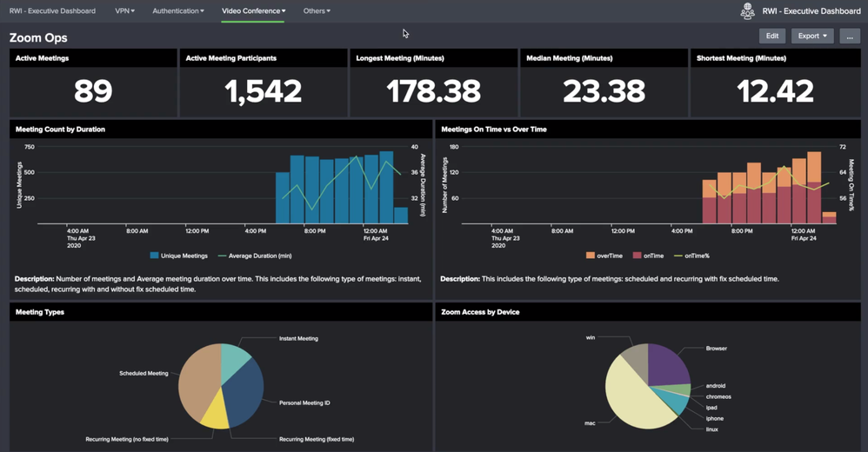The height and width of the screenshot is (452, 868).
Task: Toggle the Average Duration (min) legend entry
Action: tap(255, 256)
